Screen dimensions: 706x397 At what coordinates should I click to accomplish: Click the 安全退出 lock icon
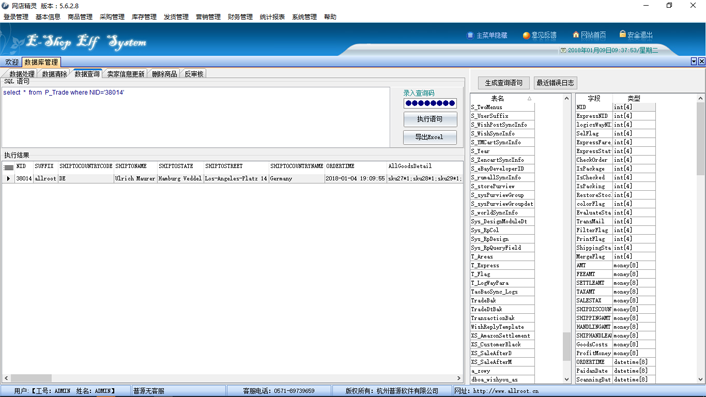(x=622, y=34)
